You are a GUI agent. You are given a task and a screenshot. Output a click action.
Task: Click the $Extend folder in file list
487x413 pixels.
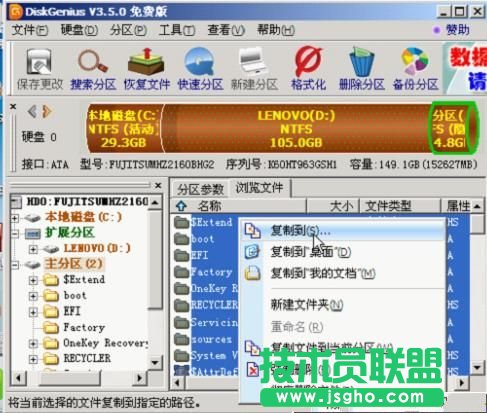pyautogui.click(x=211, y=222)
